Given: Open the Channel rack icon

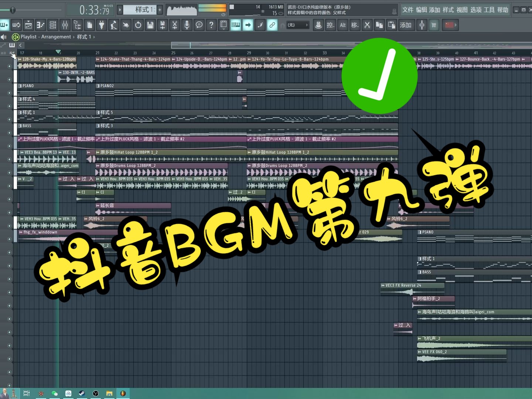Looking at the screenshot, I should (53, 25).
